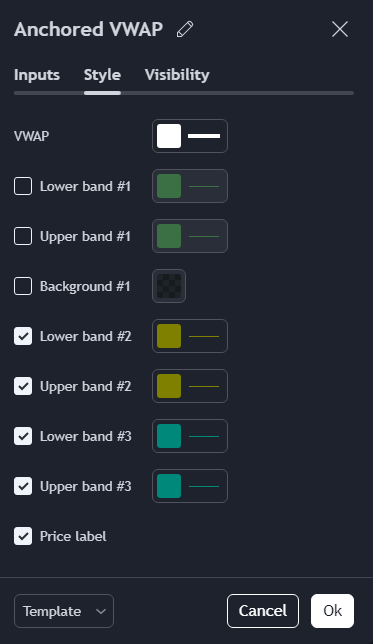Enable the Lower band #1 checkbox
The width and height of the screenshot is (373, 644).
(x=23, y=186)
